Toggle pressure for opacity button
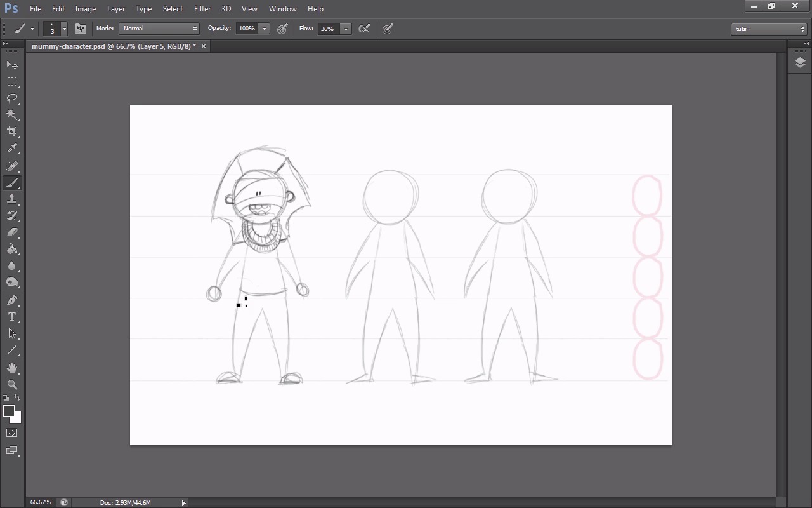 (283, 29)
